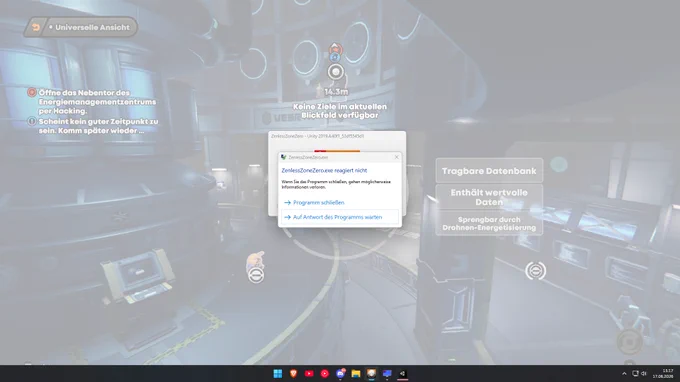Click the red quest marker icon
The height and width of the screenshot is (382, 680).
(x=32, y=92)
